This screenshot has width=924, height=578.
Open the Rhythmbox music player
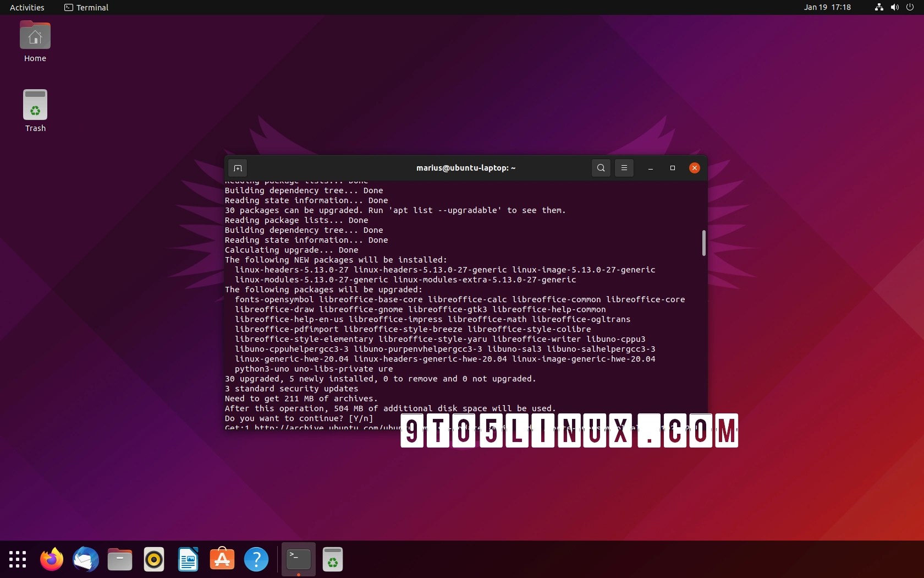[x=154, y=559]
